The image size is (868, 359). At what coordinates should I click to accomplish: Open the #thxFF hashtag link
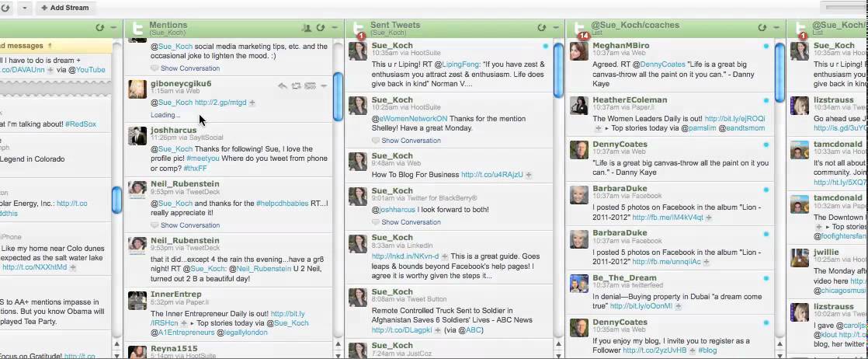tap(195, 169)
